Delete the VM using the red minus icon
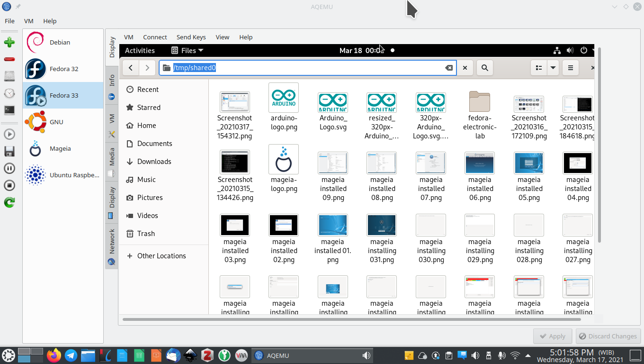Screen dimensions: 644x364 click(9, 59)
